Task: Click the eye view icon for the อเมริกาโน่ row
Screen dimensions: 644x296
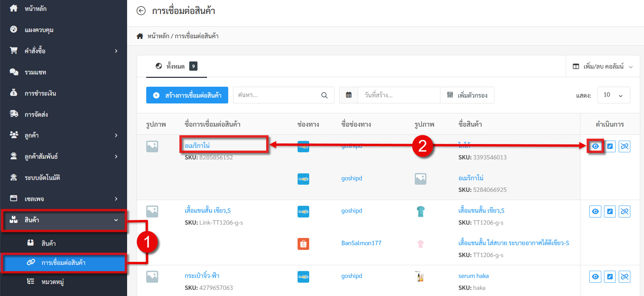Action: click(595, 146)
